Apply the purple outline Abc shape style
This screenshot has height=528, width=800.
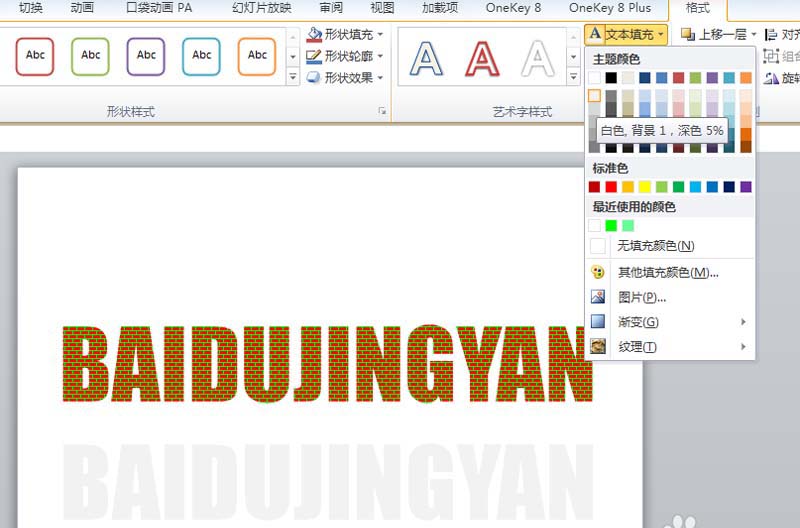click(x=146, y=56)
